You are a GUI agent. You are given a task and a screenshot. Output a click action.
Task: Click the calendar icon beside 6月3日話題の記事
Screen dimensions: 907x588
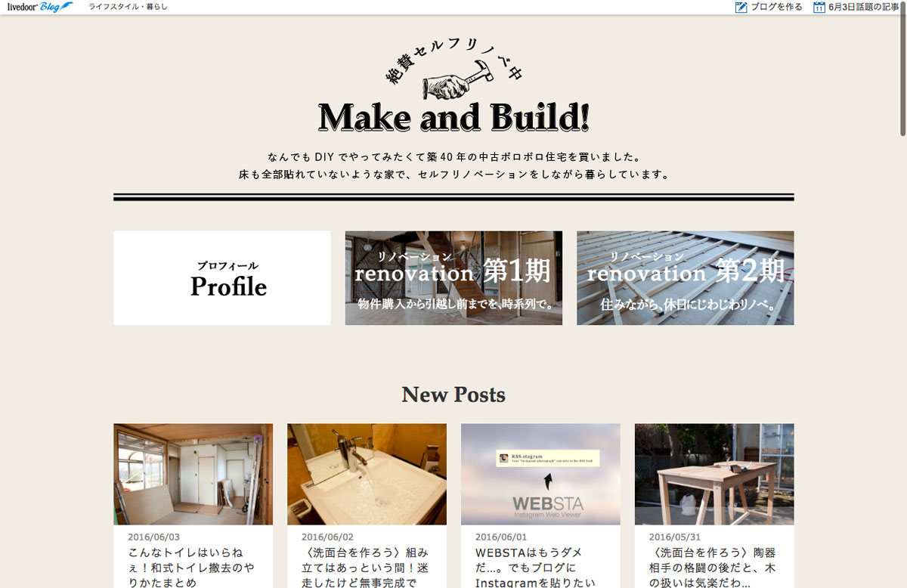(x=819, y=7)
